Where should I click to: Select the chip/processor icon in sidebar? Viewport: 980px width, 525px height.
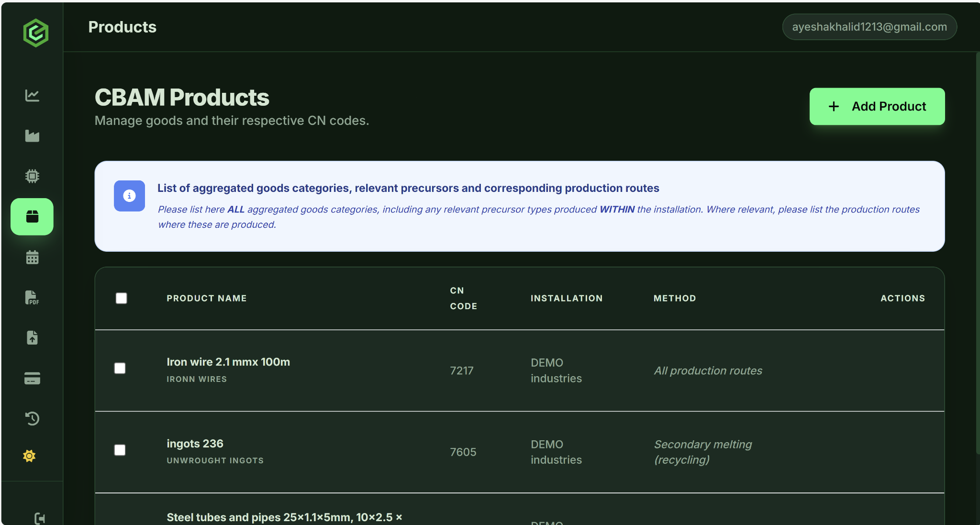click(32, 176)
